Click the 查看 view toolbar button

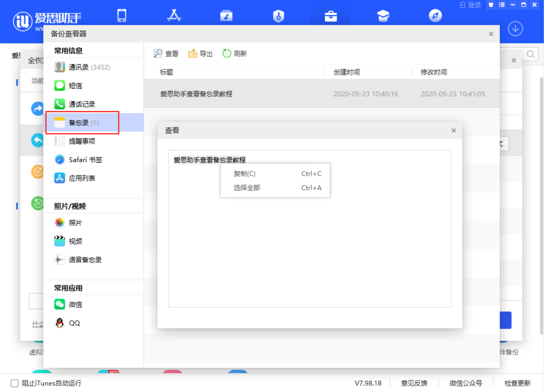[166, 54]
